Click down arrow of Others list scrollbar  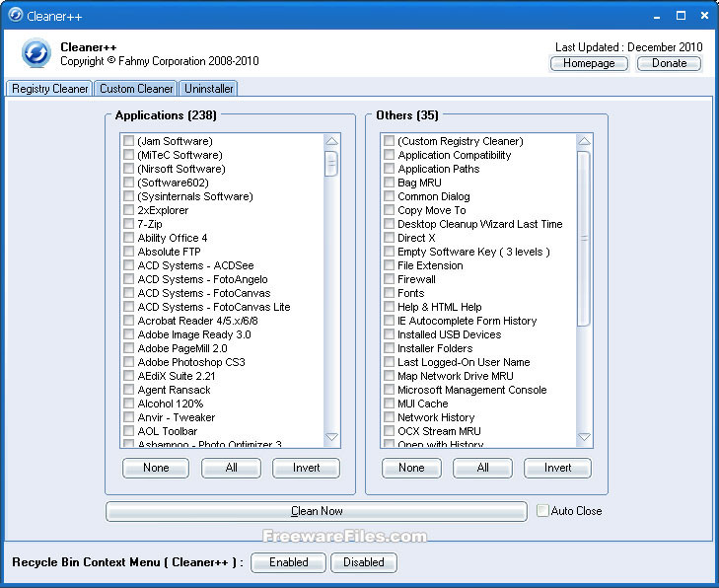(x=584, y=437)
